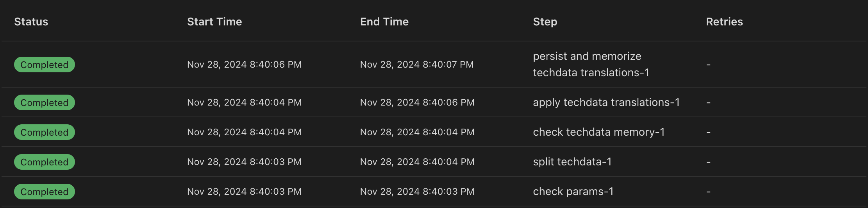The image size is (868, 208).
Task: Click end time of the check params-1 row
Action: (417, 192)
